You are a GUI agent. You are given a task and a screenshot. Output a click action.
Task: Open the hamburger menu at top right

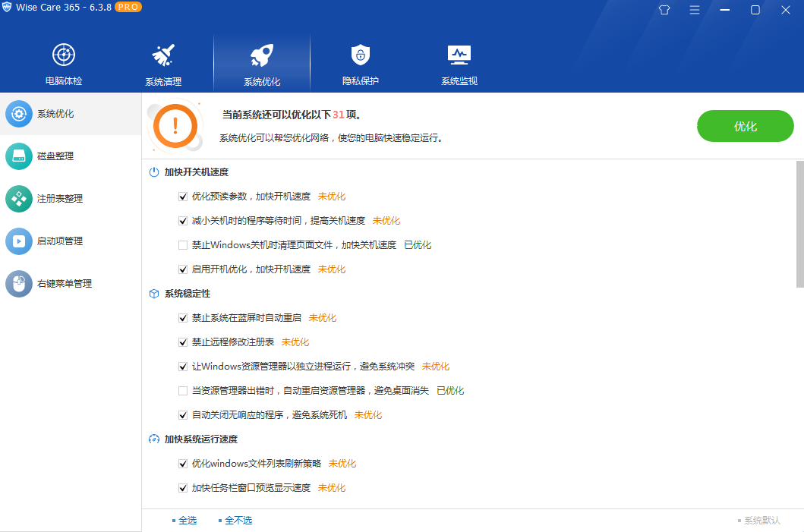[694, 10]
